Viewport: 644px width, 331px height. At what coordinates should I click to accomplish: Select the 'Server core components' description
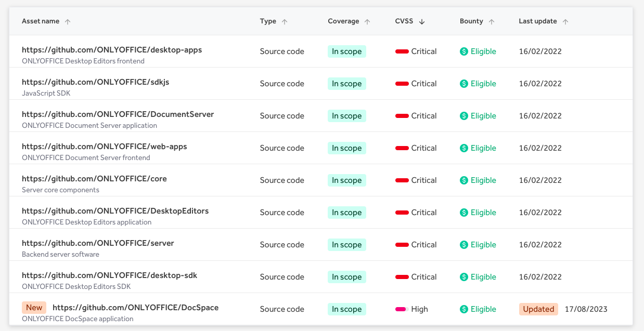(x=60, y=190)
